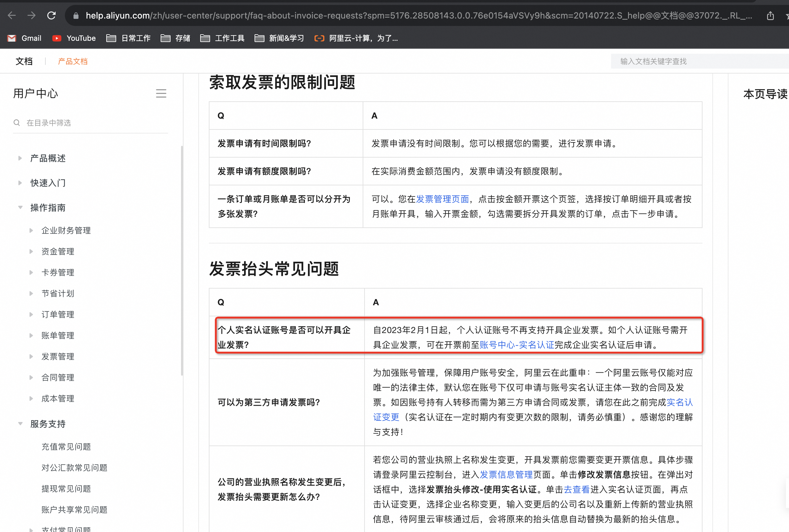
Task: Click the 索取发票的限制问题 heading
Action: [x=282, y=82]
